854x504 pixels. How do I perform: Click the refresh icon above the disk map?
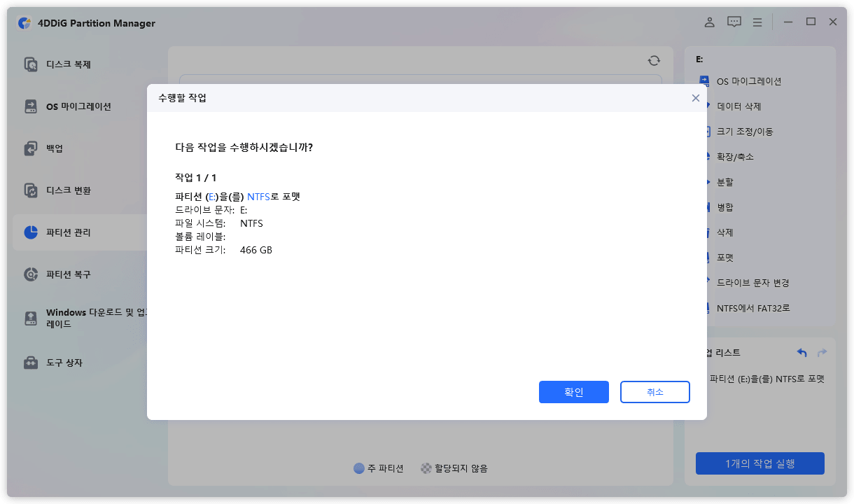click(x=653, y=60)
